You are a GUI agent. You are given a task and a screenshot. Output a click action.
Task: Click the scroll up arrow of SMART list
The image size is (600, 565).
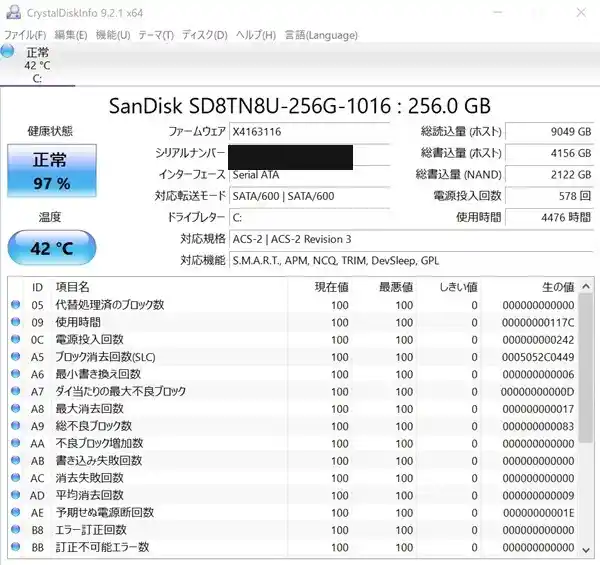point(586,286)
